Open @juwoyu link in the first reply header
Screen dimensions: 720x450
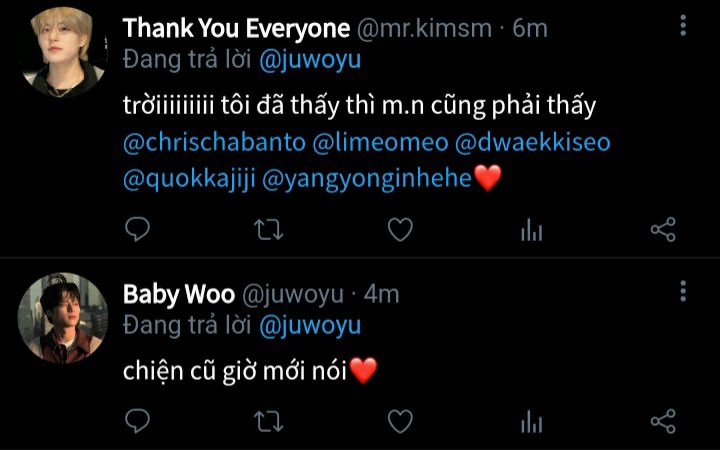[x=310, y=60]
